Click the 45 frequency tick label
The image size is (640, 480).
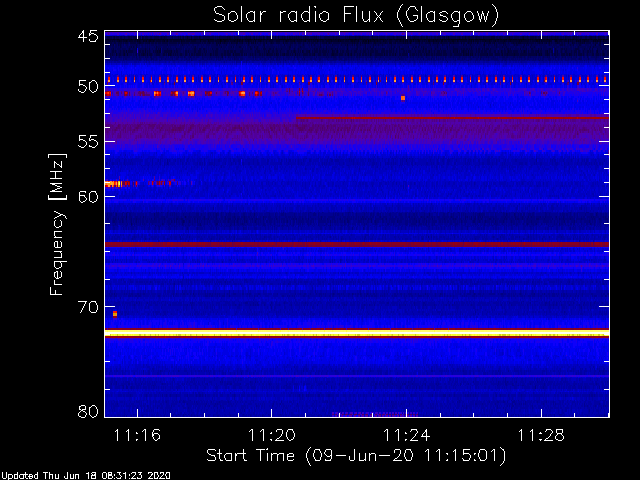88,36
